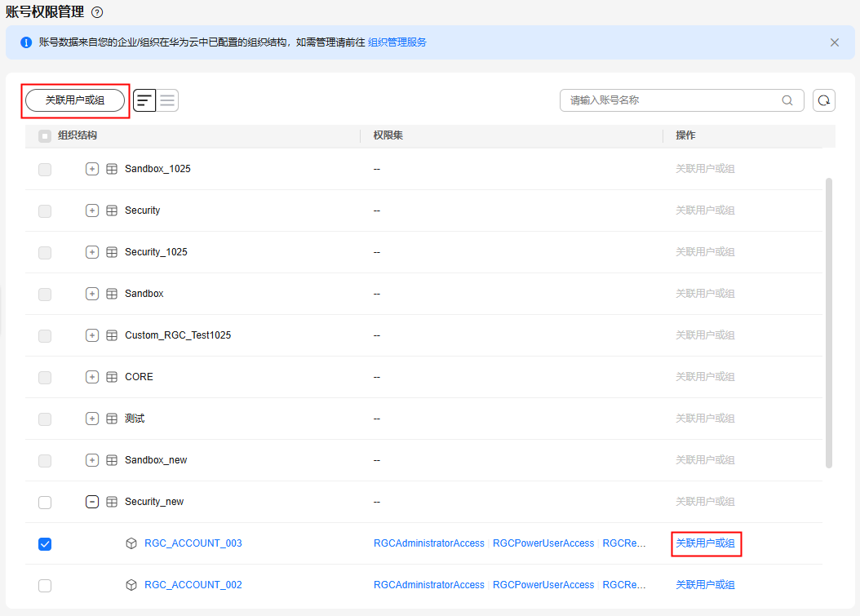Screen dimensions: 860x616
Task: Uncheck the RGC_ACCOUNT_003 checkbox
Action: 45,544
